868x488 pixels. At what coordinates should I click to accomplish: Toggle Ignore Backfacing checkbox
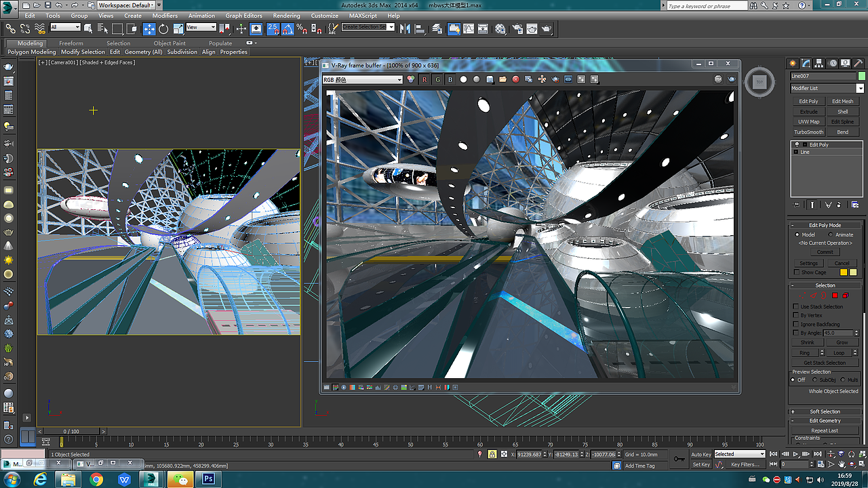click(x=796, y=324)
